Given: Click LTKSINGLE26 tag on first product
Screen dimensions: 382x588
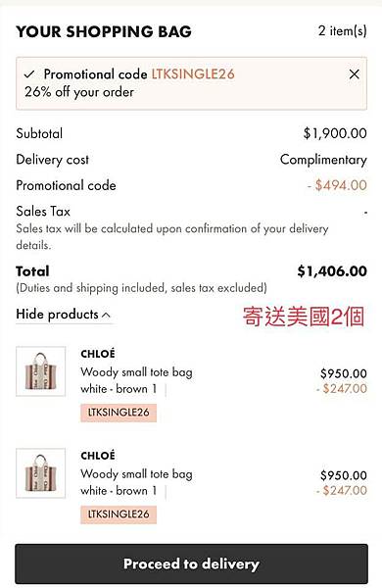Looking at the screenshot, I should point(119,413).
